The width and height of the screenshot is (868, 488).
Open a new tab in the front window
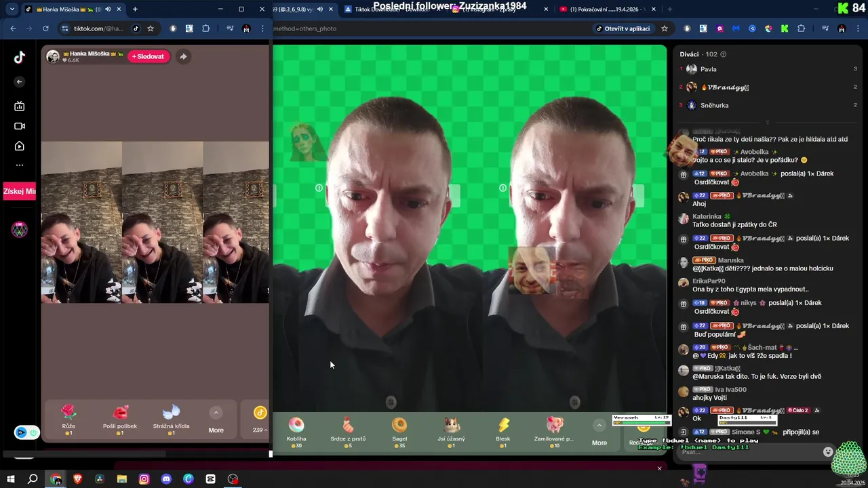coord(135,9)
